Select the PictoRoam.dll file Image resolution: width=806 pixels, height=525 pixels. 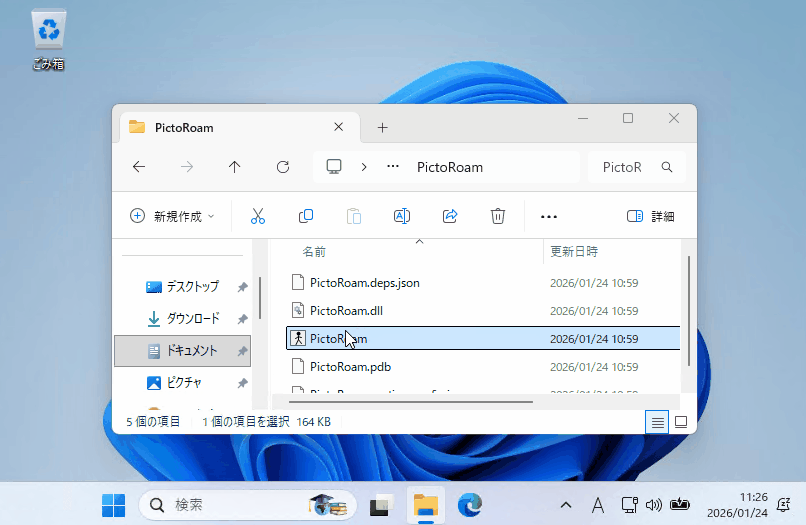tap(345, 311)
